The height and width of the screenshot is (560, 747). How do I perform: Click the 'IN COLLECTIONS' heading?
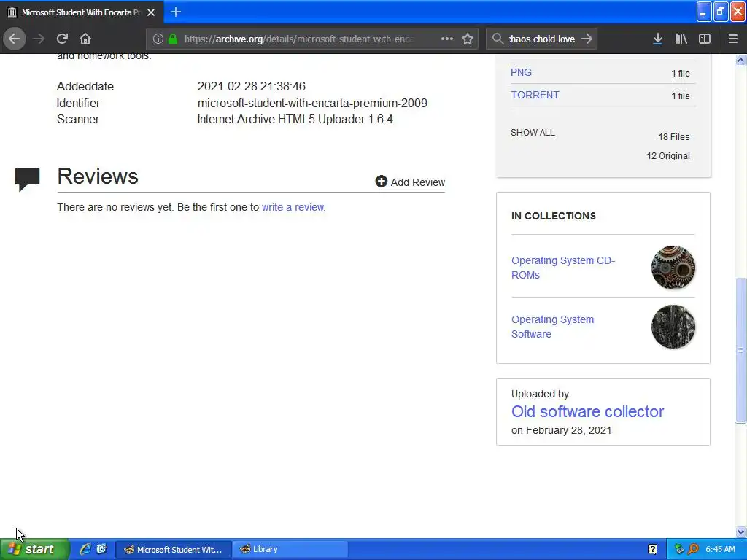pos(553,216)
